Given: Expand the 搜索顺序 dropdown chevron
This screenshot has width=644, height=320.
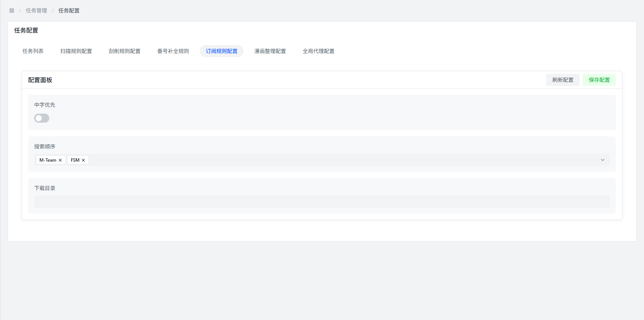Looking at the screenshot, I should [x=603, y=160].
